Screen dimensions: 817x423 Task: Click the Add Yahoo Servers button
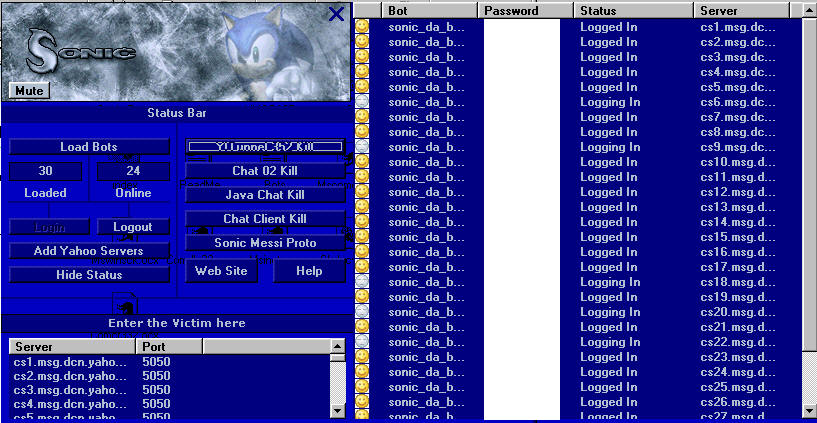(89, 251)
